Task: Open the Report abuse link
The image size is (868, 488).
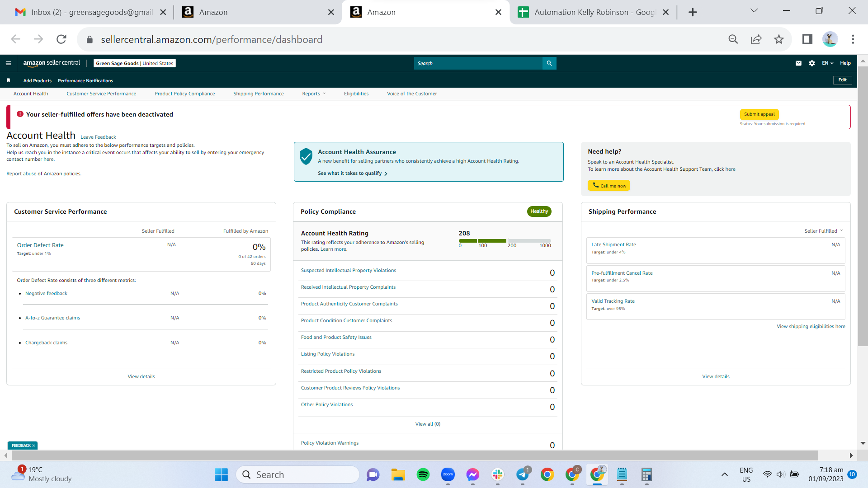Action: pos(21,174)
